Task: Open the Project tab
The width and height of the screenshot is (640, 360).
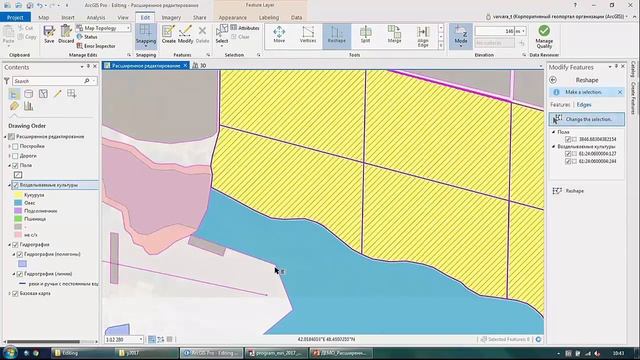Action: [x=15, y=18]
